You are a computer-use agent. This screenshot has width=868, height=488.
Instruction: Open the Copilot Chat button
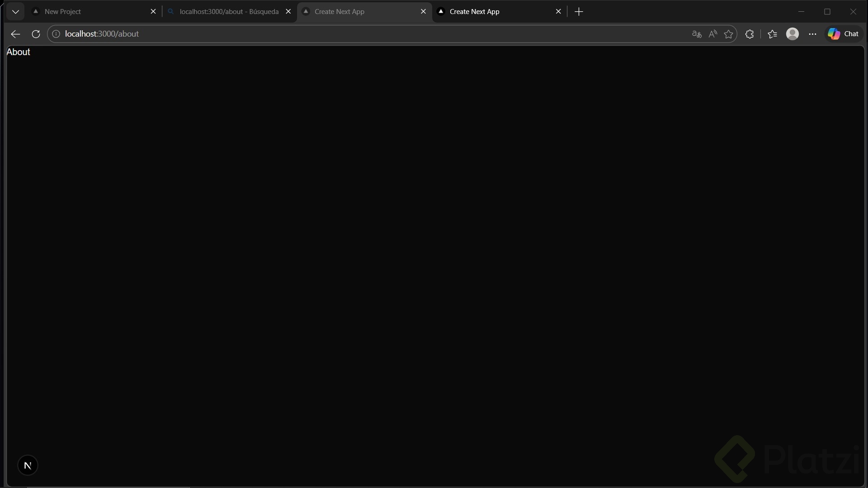[x=843, y=34]
